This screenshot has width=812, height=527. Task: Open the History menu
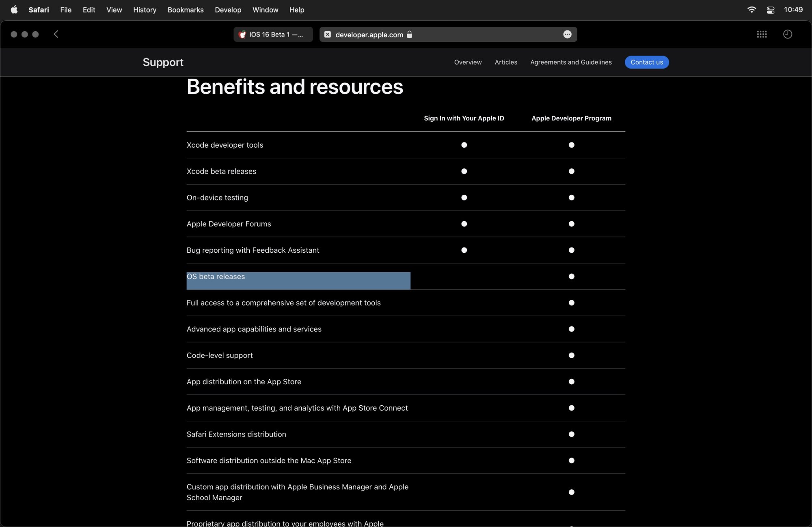(144, 10)
